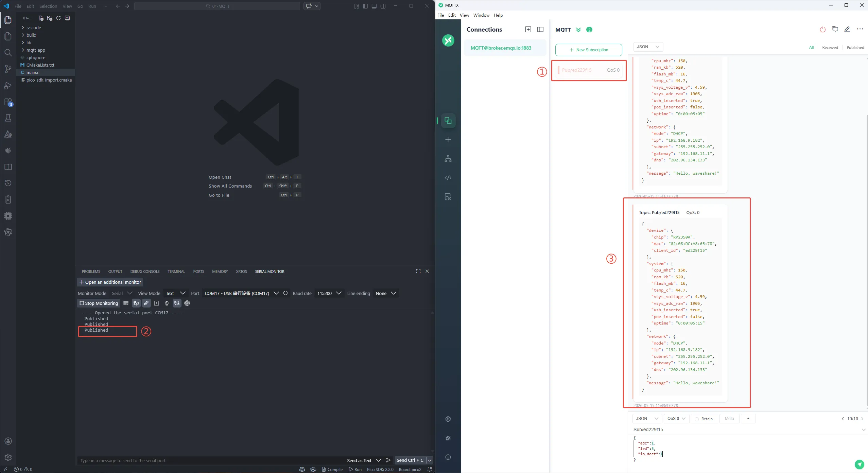Open MQTTX connection more options menu
The height and width of the screenshot is (473, 868).
860,29
